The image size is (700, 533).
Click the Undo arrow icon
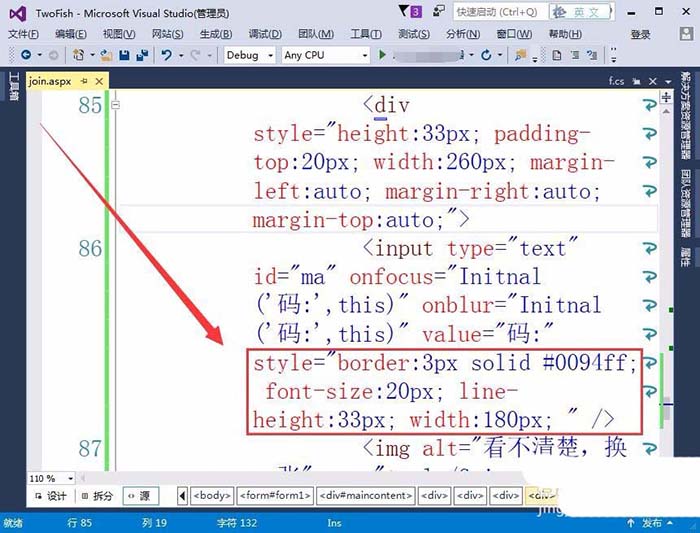pyautogui.click(x=167, y=55)
